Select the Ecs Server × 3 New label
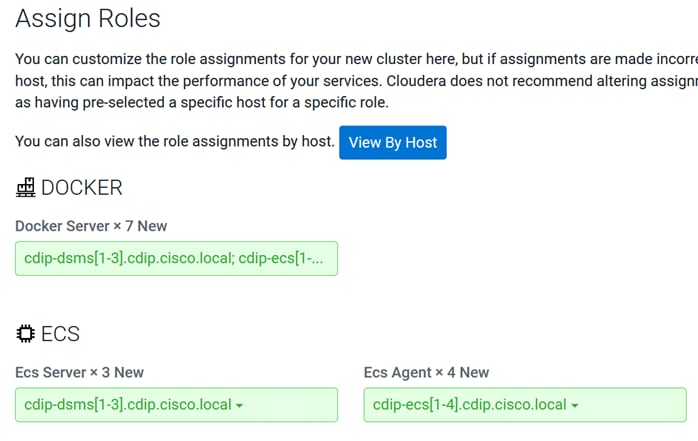This screenshot has width=698, height=441. coord(79,372)
